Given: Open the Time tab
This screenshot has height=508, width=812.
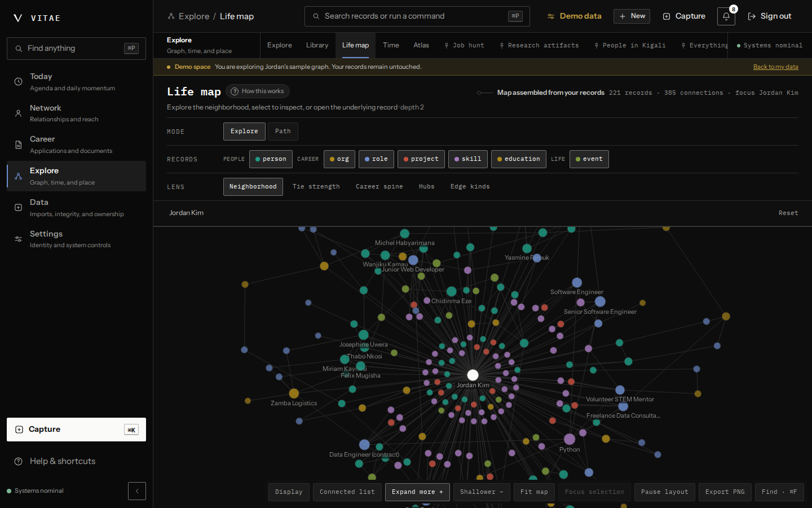Looking at the screenshot, I should click(391, 45).
